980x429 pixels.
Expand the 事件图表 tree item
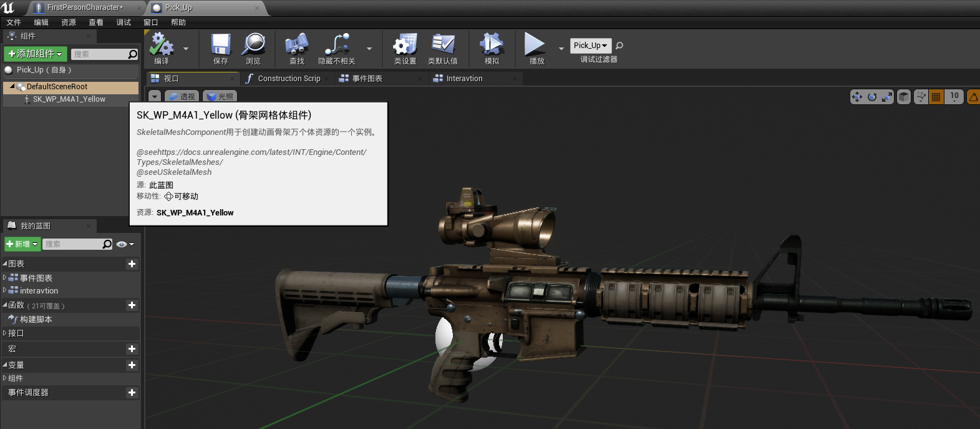[5, 277]
